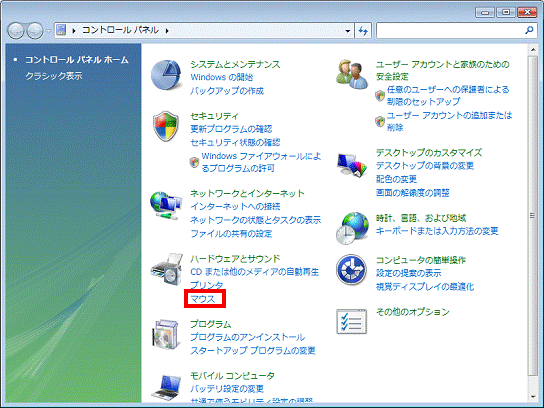Open ユーザー アカウントと家族のための安全設定 heading
The width and height of the screenshot is (544, 408).
(443, 70)
